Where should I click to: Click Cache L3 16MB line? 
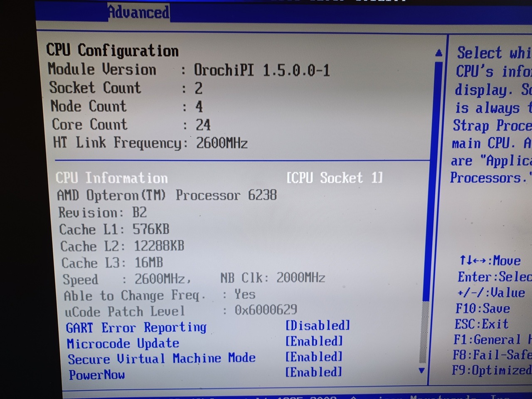coord(112,263)
